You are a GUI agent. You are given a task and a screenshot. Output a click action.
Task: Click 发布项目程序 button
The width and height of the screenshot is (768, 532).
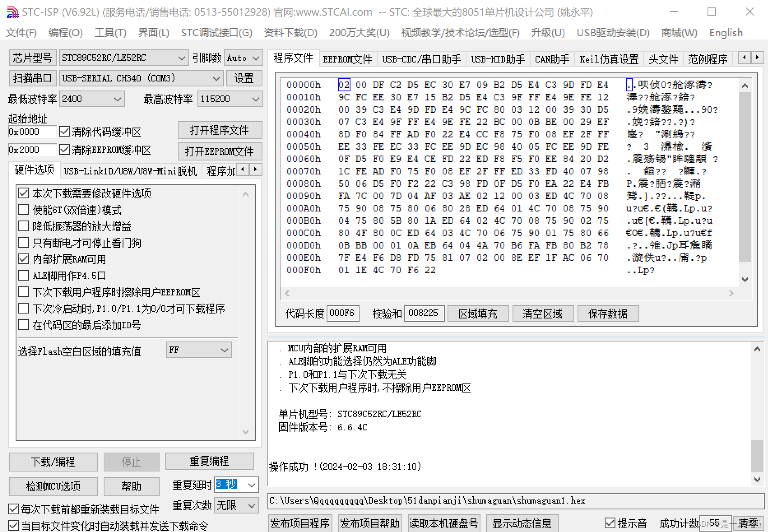(300, 523)
